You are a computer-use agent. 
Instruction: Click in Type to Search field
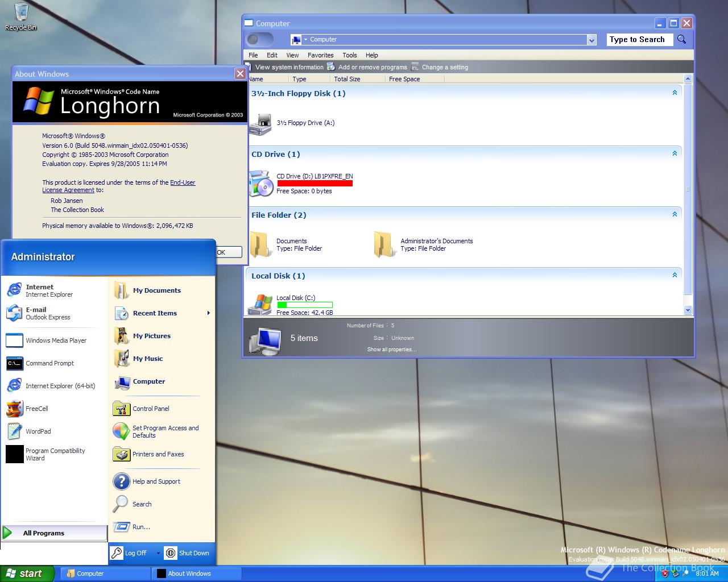pos(640,39)
